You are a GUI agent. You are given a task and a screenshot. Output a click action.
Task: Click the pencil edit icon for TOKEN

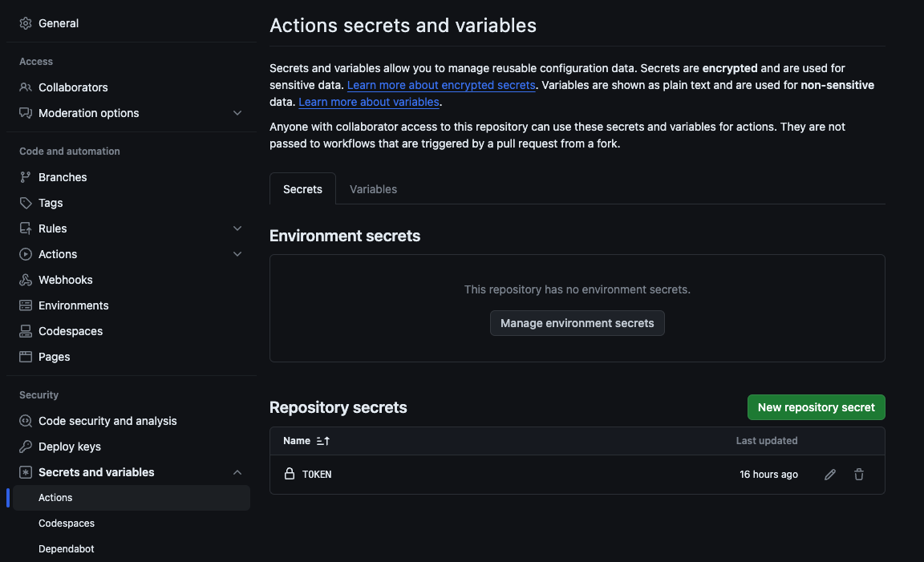(x=830, y=475)
